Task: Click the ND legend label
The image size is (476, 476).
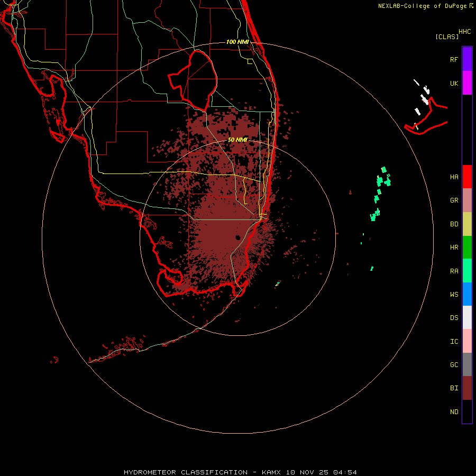Action: coord(454,412)
